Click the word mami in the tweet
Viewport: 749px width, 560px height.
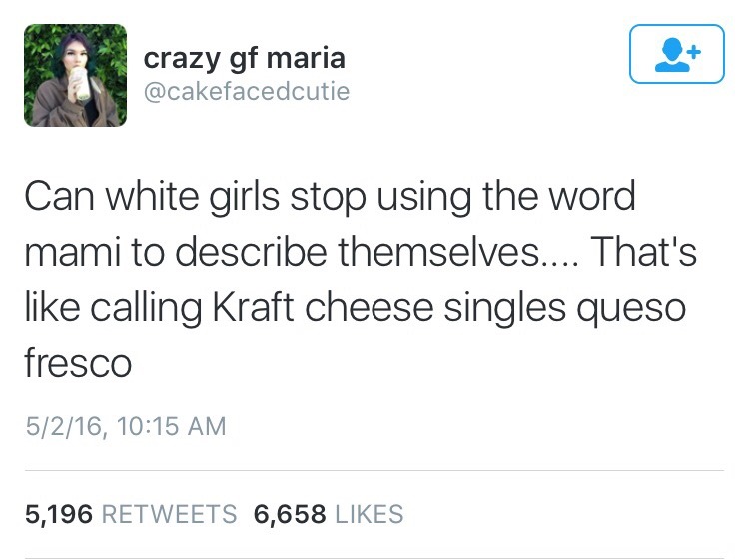[x=73, y=252]
